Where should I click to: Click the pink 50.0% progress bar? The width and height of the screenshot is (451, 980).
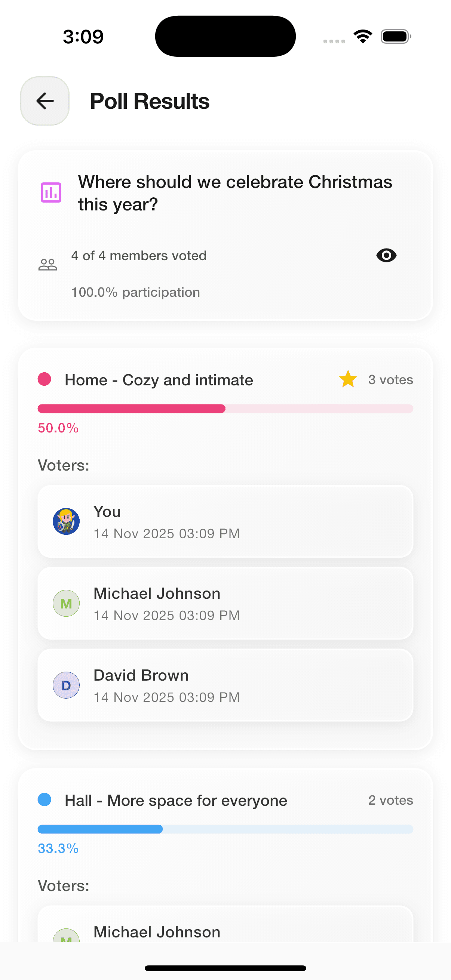225,409
